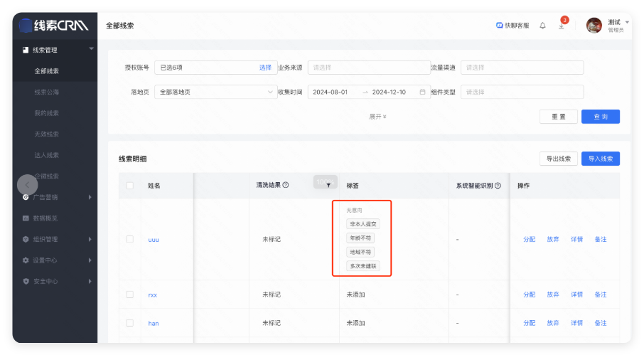Click the 安全中心 shield icon
Image resolution: width=644 pixels, height=355 pixels.
coord(26,281)
